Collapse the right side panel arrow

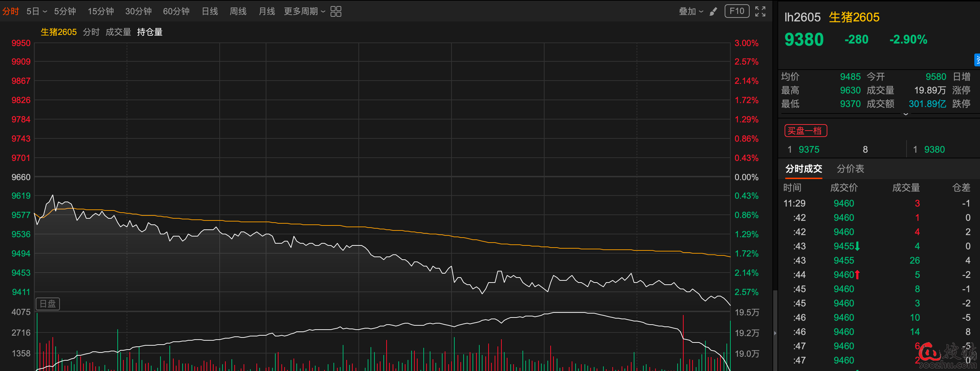[x=775, y=333]
